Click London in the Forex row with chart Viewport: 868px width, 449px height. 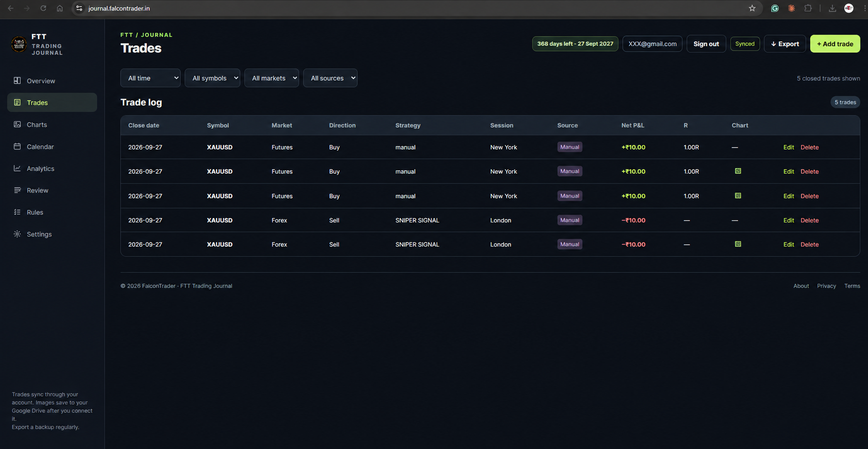(501, 244)
